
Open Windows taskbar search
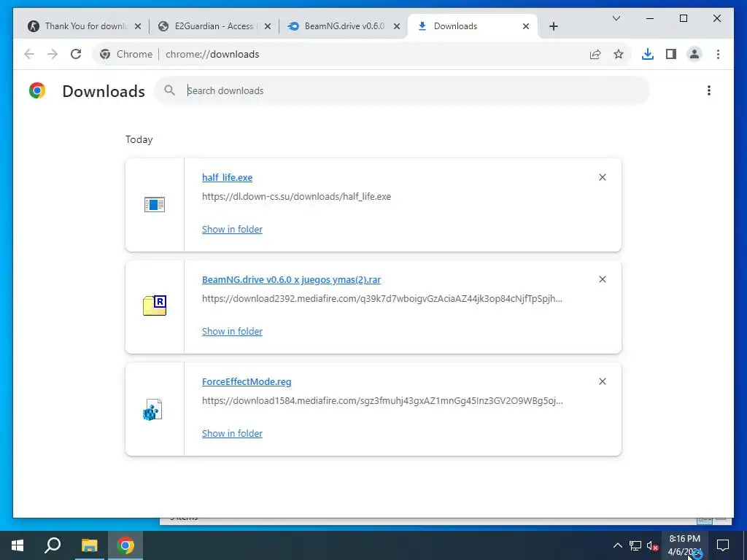point(53,545)
